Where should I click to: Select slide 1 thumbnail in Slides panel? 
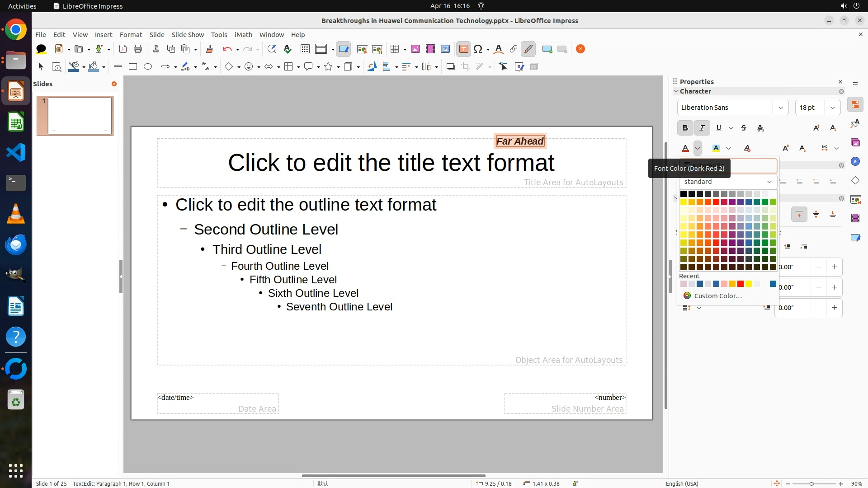[80, 116]
